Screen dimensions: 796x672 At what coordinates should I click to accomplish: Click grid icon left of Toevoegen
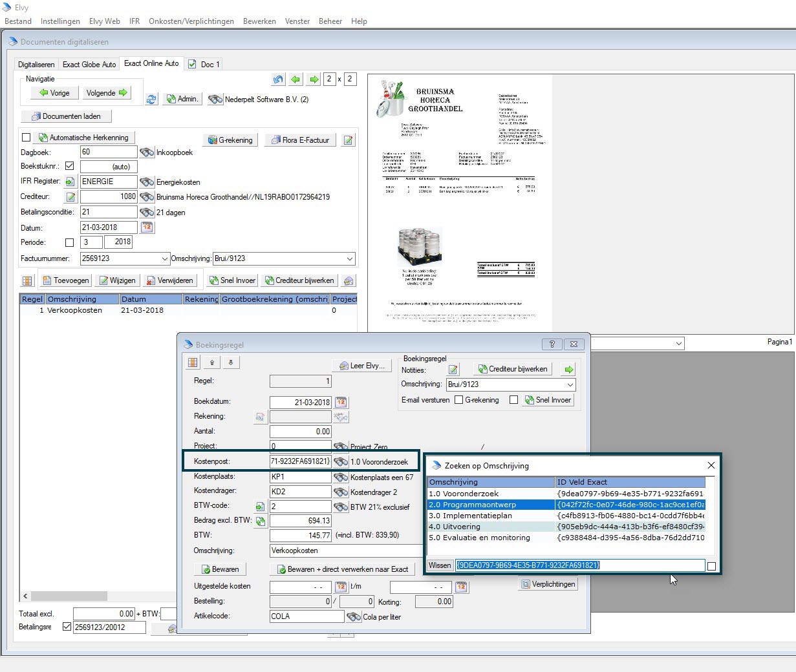click(x=27, y=280)
